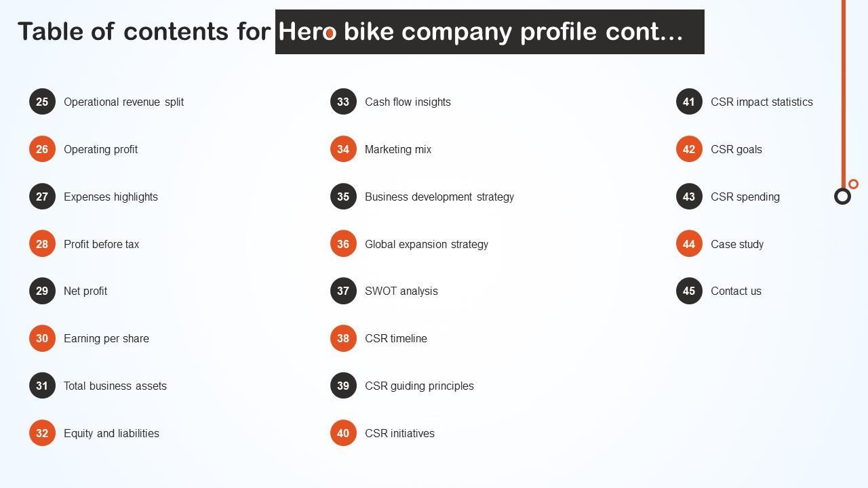Open the SWOT analysis section

[x=401, y=291]
